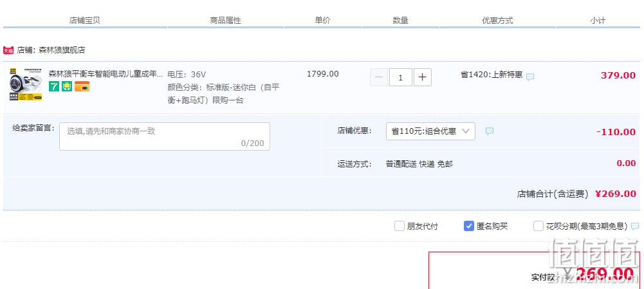Click the orange credit card icon
The height and width of the screenshot is (289, 644).
click(x=82, y=86)
